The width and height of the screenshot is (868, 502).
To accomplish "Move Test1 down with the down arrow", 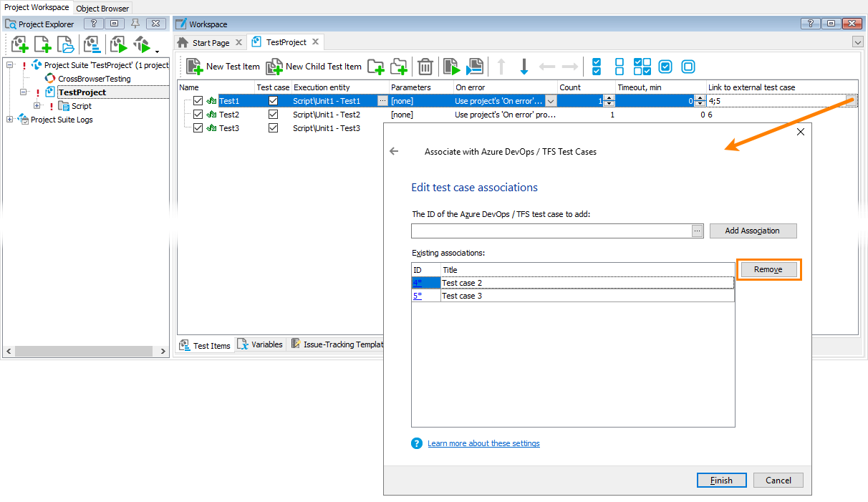I will [524, 66].
